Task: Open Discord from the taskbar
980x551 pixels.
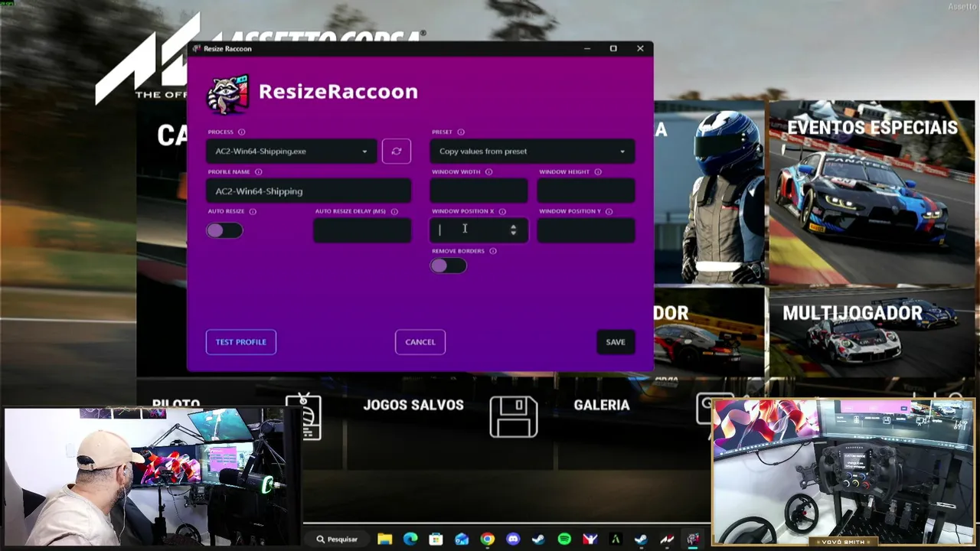Action: [x=513, y=540]
